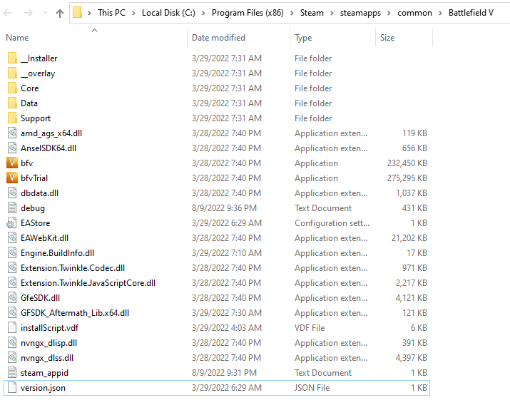
Task: Select the Core folder icon
Action: [12, 88]
